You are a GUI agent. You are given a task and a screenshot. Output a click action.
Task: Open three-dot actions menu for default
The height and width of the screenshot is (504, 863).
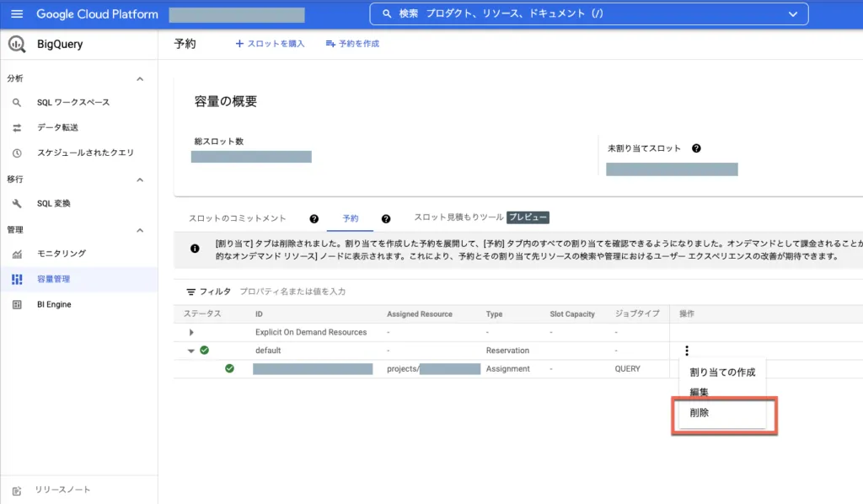(686, 351)
